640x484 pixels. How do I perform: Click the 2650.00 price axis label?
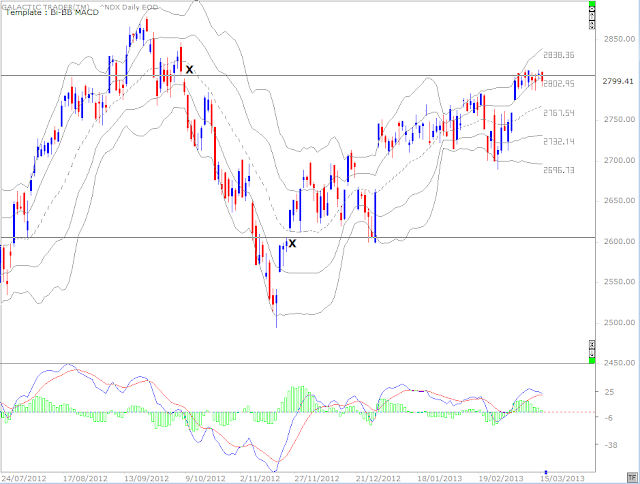[x=619, y=201]
